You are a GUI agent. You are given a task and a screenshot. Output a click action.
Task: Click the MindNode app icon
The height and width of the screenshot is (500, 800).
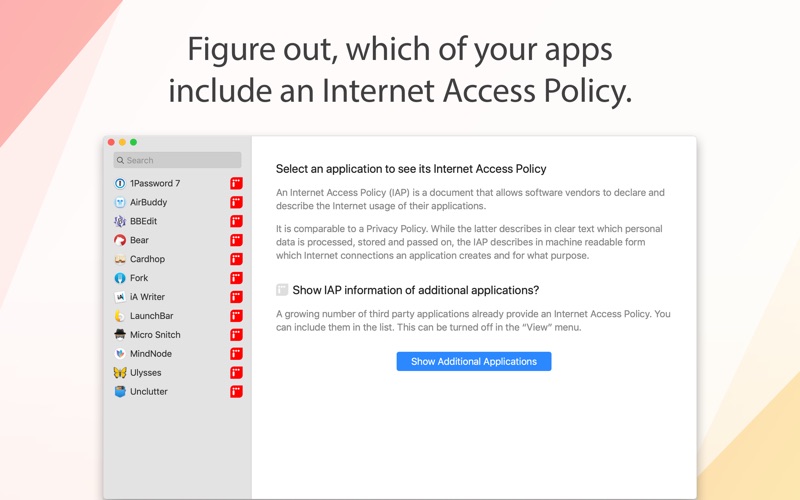pos(120,354)
